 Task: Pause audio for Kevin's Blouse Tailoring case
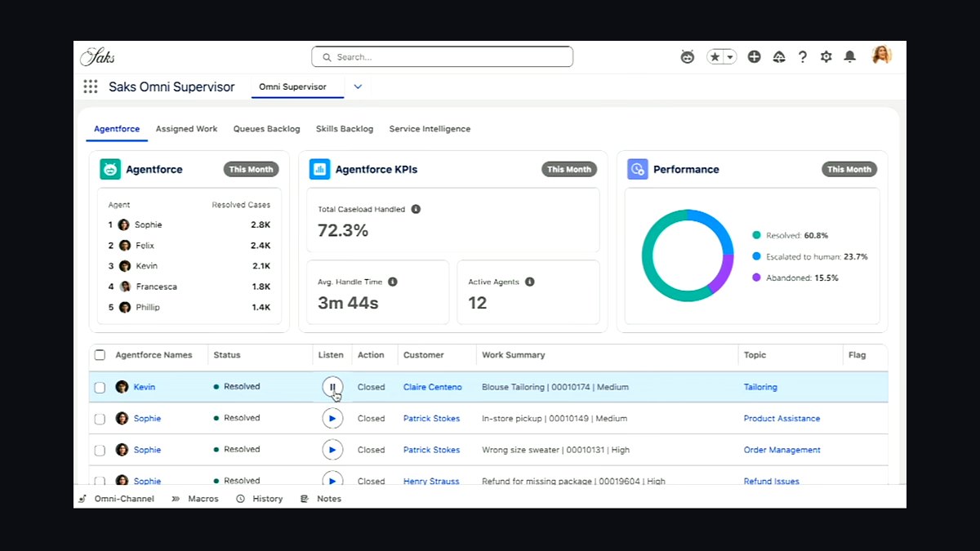tap(332, 387)
